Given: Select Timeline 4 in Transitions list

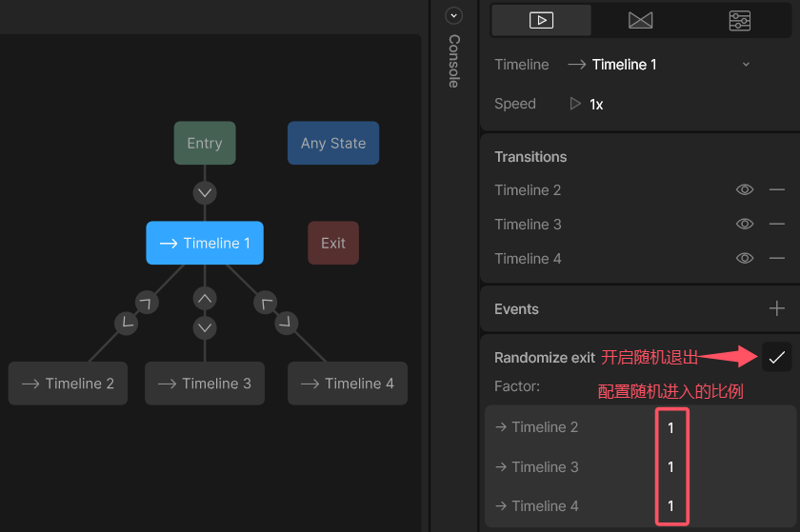Looking at the screenshot, I should coord(528,258).
